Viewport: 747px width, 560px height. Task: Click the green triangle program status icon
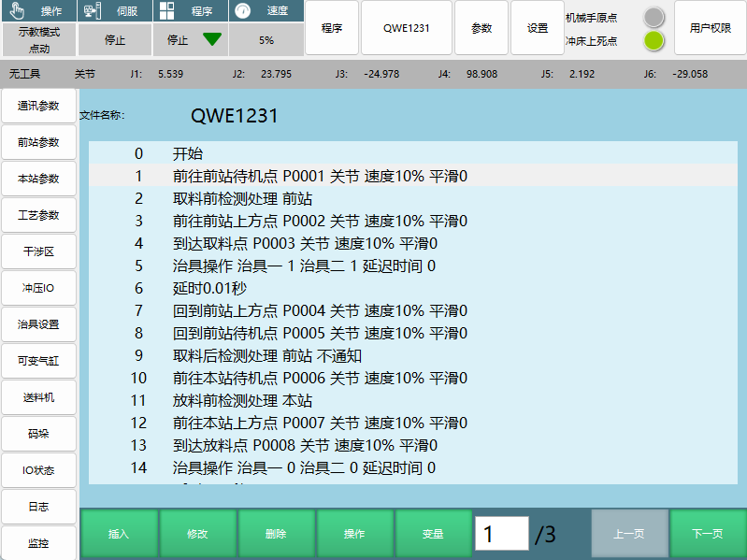[x=212, y=40]
